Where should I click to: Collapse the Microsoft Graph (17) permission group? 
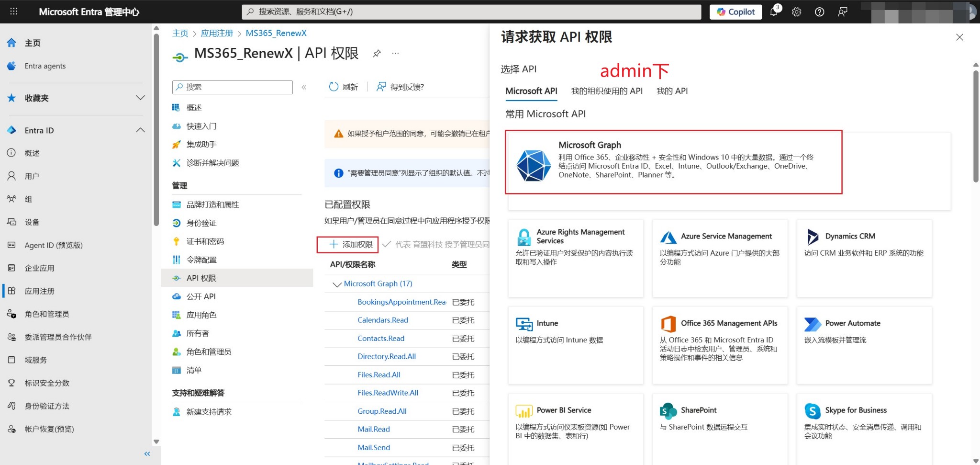(x=337, y=284)
